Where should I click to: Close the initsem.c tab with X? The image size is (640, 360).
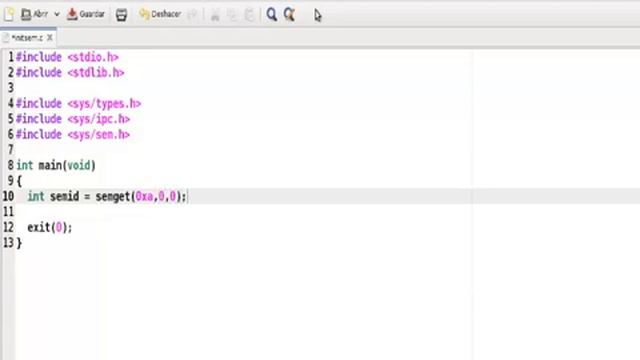[x=50, y=38]
